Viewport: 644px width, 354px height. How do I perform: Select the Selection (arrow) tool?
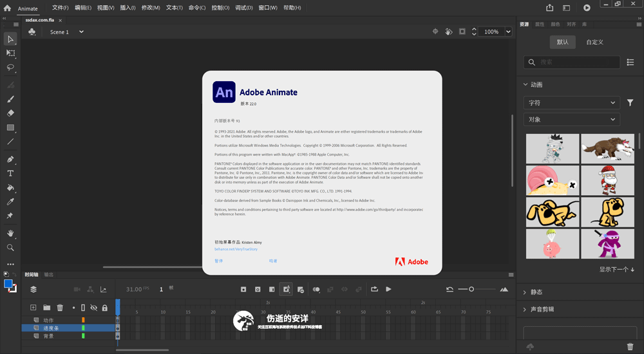click(x=11, y=39)
